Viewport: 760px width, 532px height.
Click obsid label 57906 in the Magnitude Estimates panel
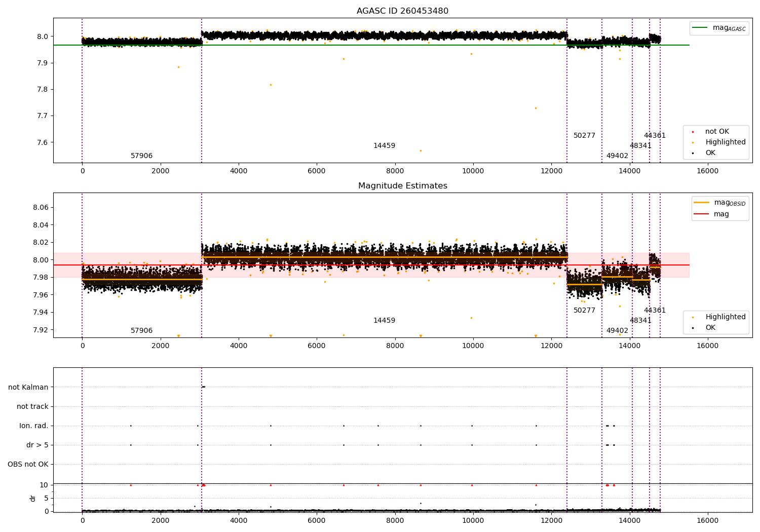(141, 331)
